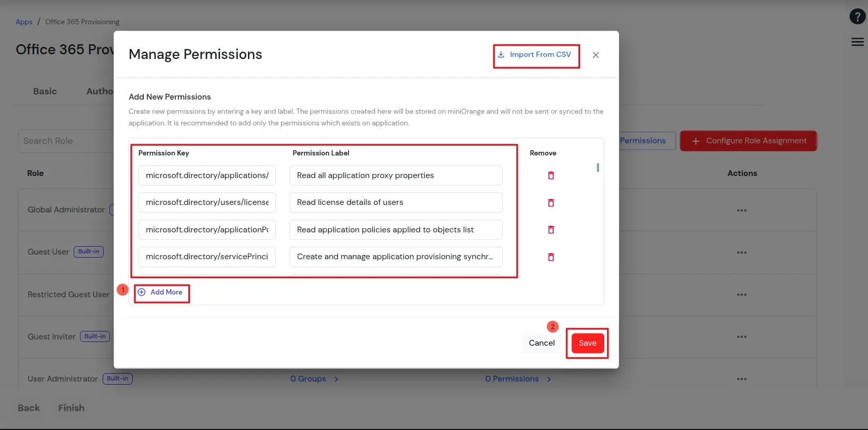Click Add More to add a permission row
The width and height of the screenshot is (868, 430).
(160, 292)
